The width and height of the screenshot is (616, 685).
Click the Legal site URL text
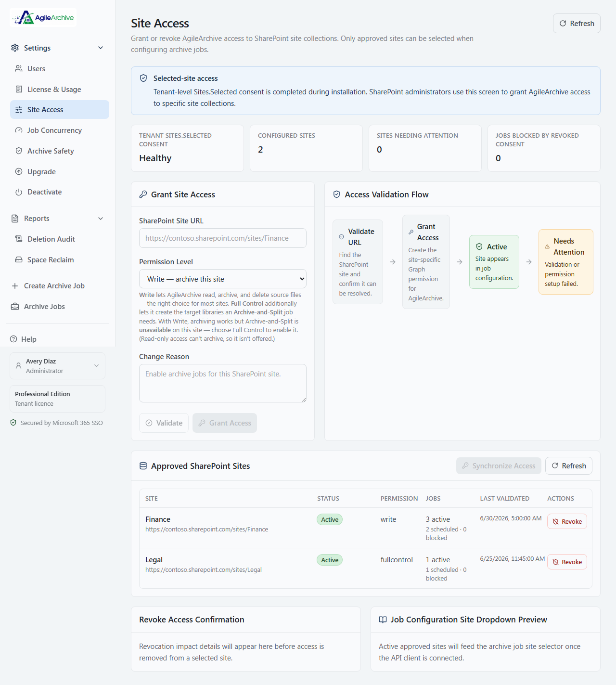pos(204,570)
